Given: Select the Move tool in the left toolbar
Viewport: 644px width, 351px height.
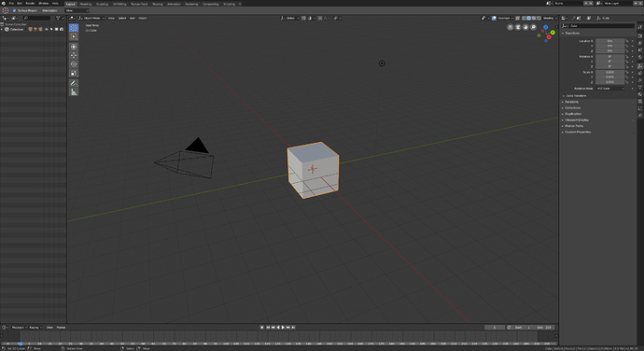Looking at the screenshot, I should pos(74,55).
